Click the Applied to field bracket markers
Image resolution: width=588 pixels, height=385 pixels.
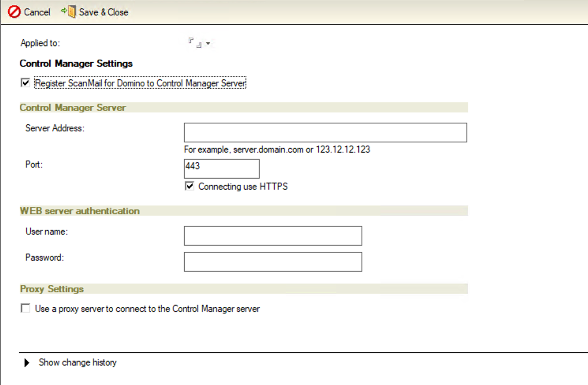(x=195, y=43)
